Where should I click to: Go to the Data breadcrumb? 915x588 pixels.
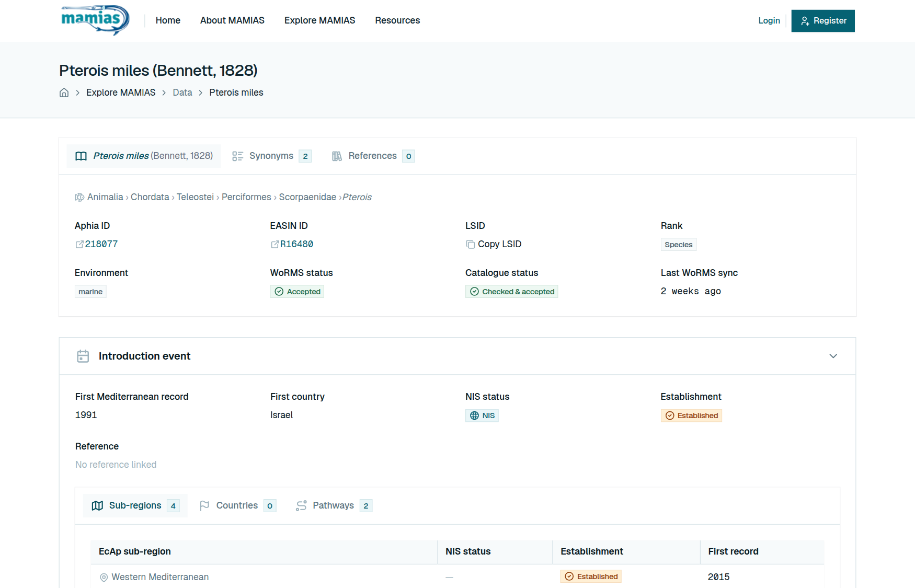182,93
